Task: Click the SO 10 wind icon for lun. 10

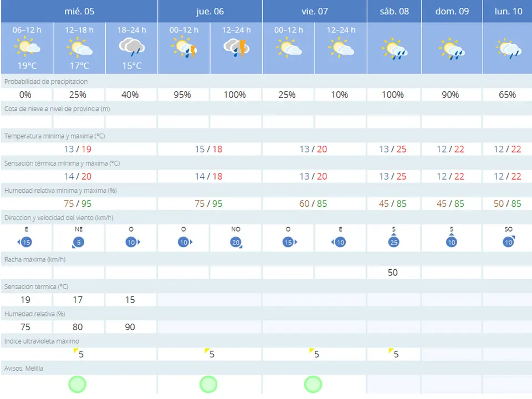Action: 509,242
